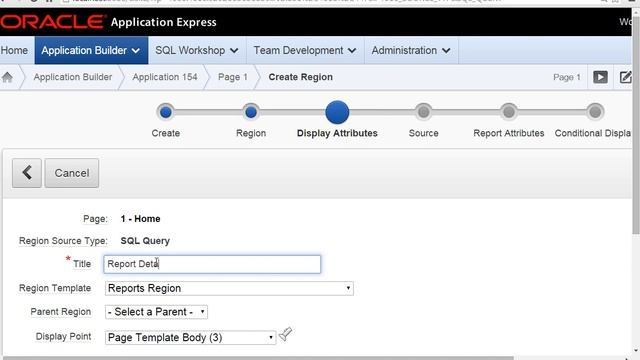The image size is (640, 360).
Task: Run the page with play icon
Action: pyautogui.click(x=600, y=77)
